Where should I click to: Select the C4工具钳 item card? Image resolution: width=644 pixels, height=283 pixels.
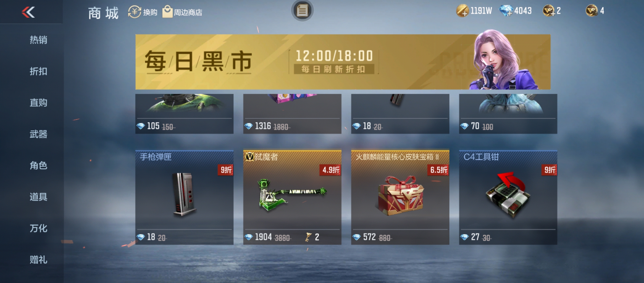tap(508, 198)
